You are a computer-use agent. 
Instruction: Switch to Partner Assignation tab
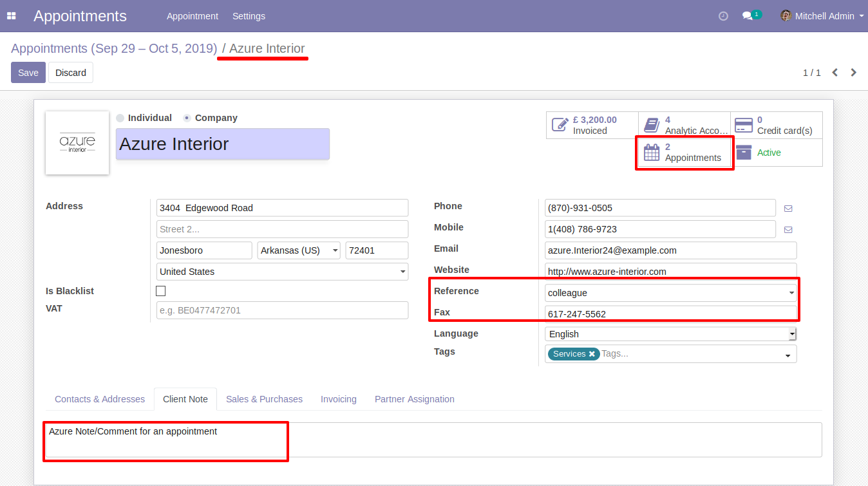coord(415,399)
